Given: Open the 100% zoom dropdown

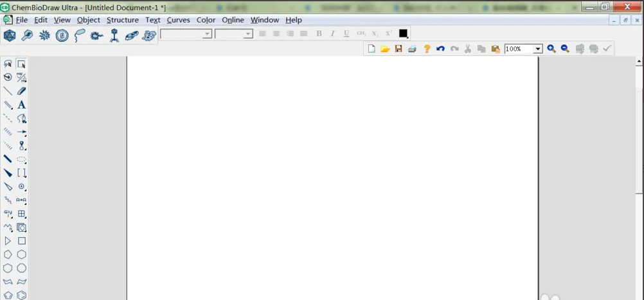Looking at the screenshot, I should (538, 49).
